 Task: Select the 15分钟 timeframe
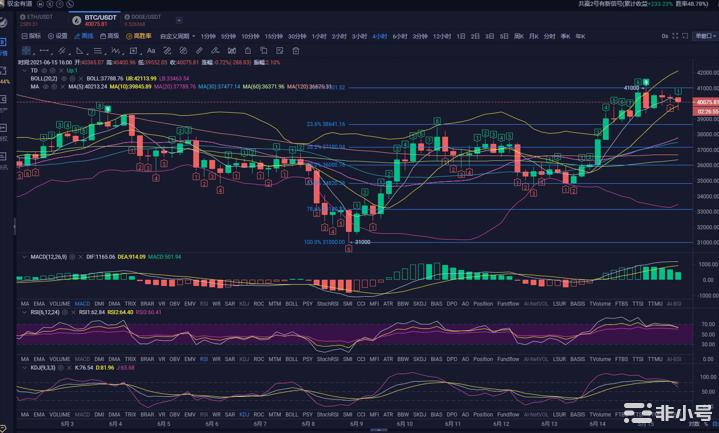[274, 36]
